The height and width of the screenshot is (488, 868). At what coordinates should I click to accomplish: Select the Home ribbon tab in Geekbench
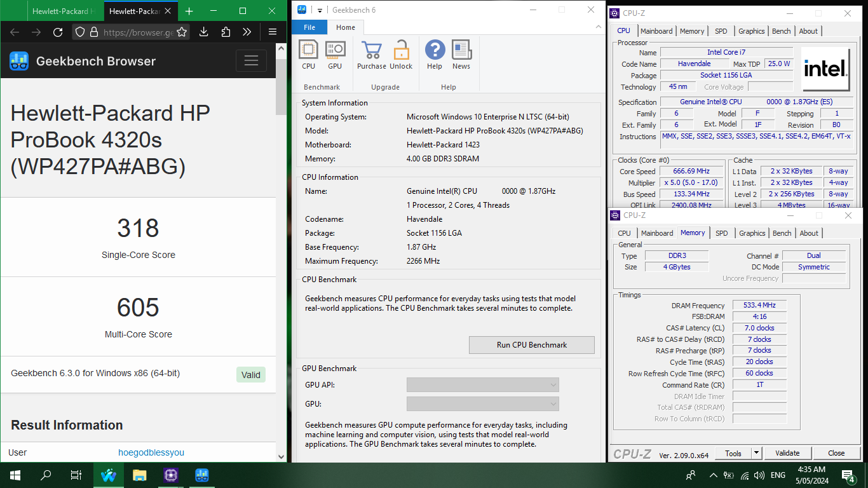346,27
